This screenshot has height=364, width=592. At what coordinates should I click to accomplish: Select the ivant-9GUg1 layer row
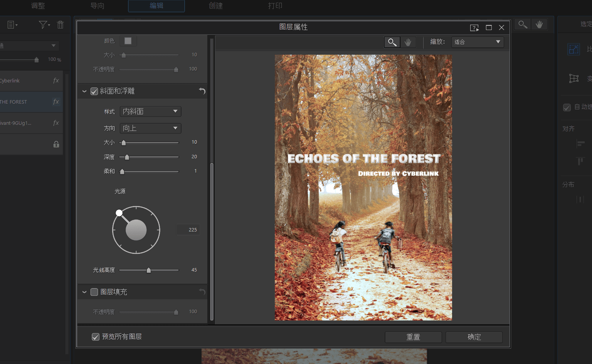click(x=31, y=123)
